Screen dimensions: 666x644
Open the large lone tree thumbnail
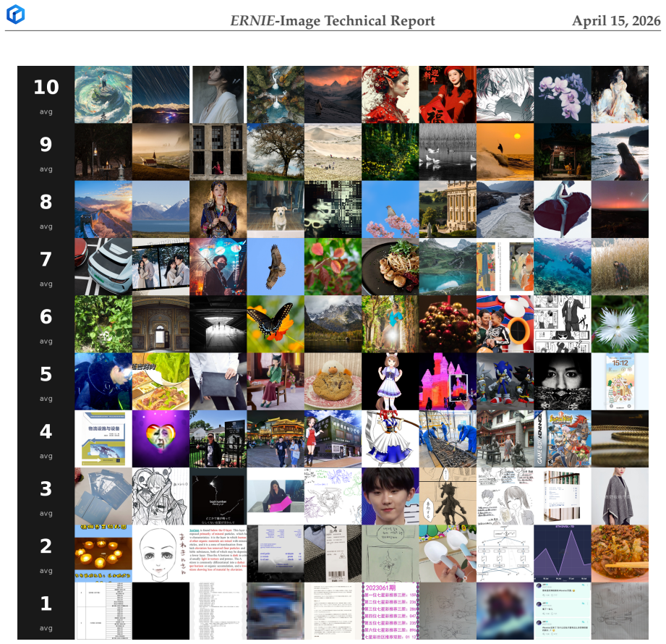(x=276, y=152)
